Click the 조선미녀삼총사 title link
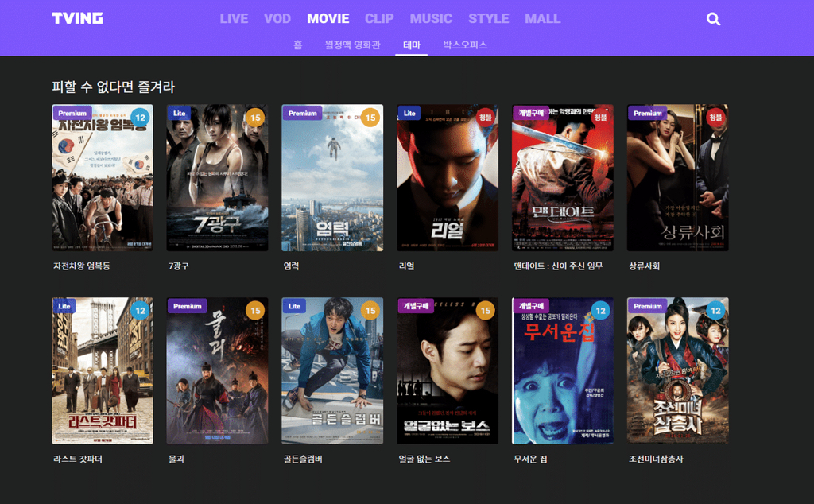 coord(656,459)
